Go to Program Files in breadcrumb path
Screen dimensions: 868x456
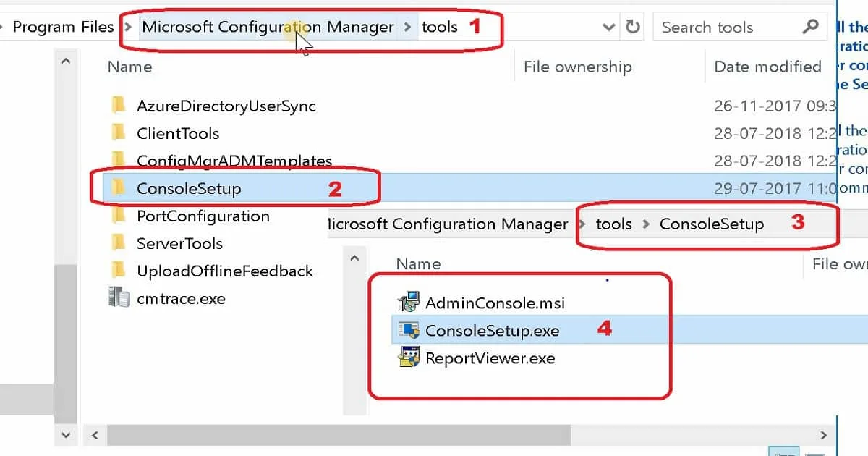[63, 28]
